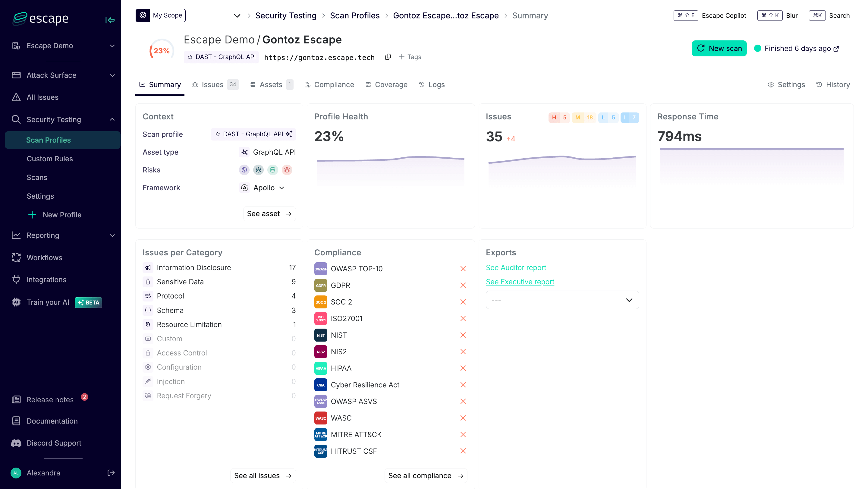Copy the gontoz.escape.tech URL
Screen dimensions: 868x489
pos(388,57)
